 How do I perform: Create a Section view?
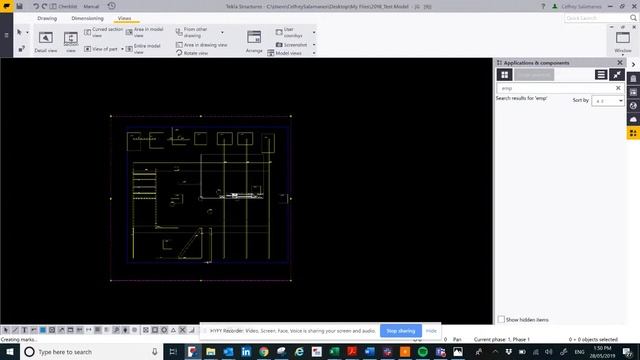pyautogui.click(x=71, y=42)
